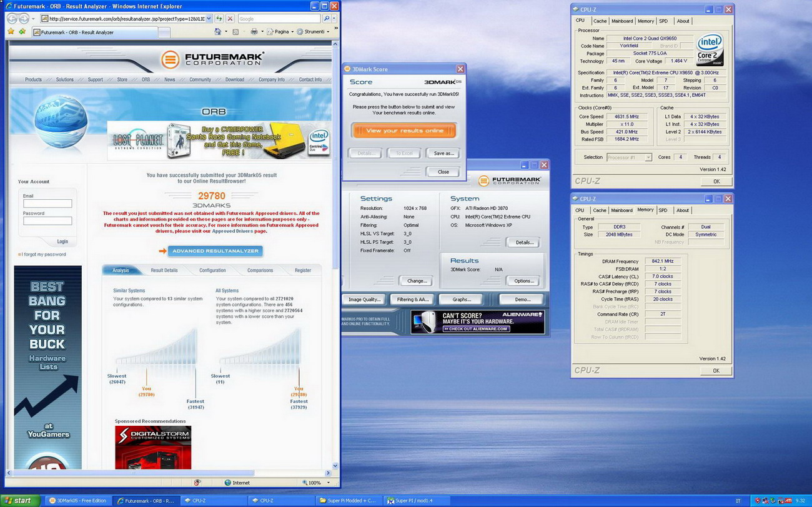Image resolution: width=812 pixels, height=507 pixels.
Task: Switch to the Comparisons tab
Action: (260, 270)
